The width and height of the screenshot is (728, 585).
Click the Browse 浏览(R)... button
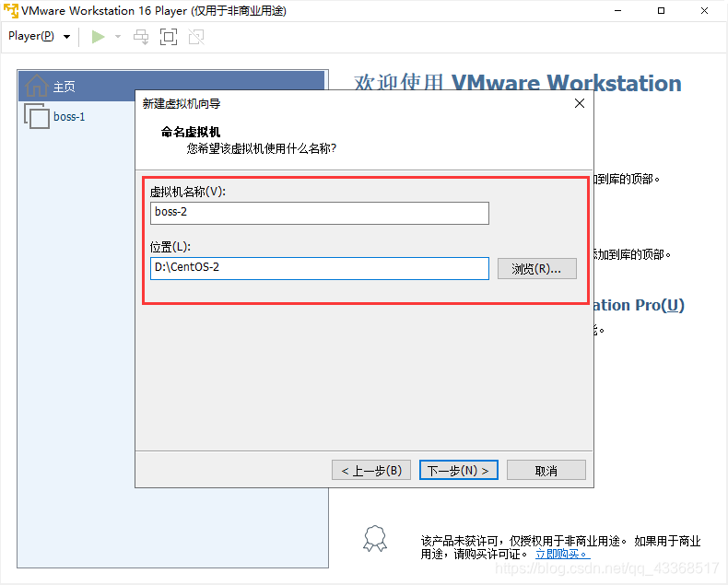[x=536, y=269]
